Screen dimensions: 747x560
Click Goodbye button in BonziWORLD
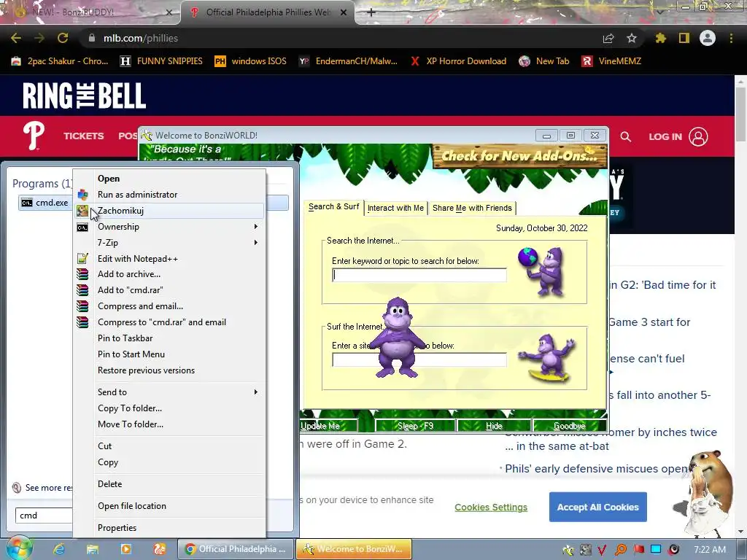pos(569,426)
